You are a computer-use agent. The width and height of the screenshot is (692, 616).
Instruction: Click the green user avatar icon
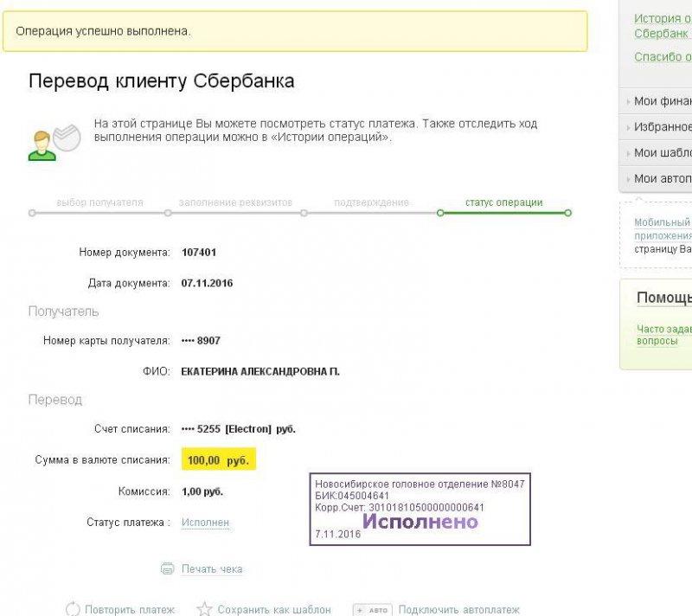(x=42, y=145)
